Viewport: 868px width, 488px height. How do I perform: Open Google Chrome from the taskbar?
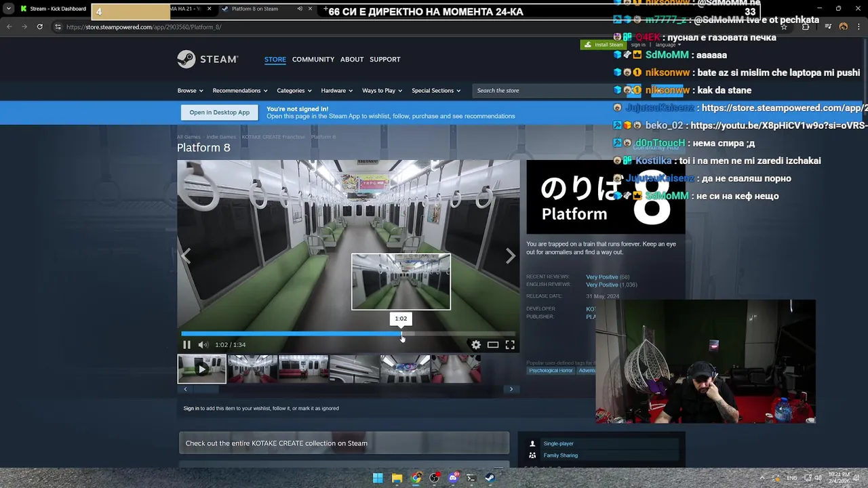click(x=416, y=478)
